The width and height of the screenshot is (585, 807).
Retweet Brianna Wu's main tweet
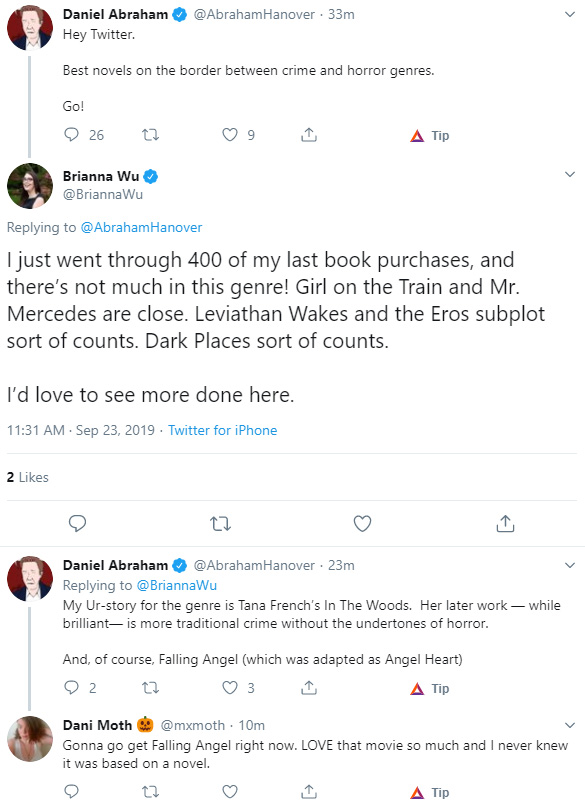point(220,524)
